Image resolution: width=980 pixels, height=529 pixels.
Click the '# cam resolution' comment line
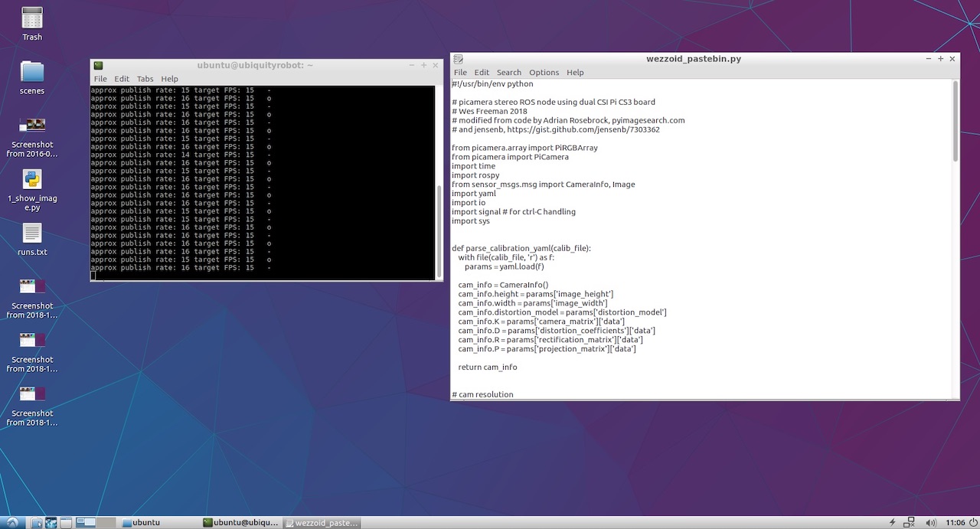click(x=482, y=395)
